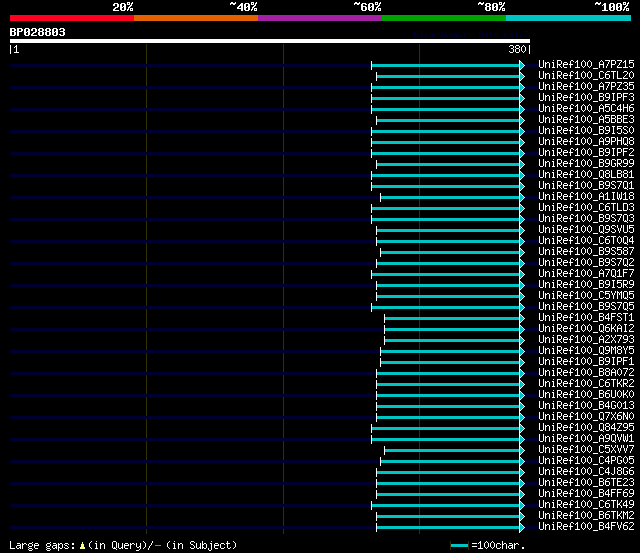Click the UniRef100_B9I5R9 label

(586, 285)
